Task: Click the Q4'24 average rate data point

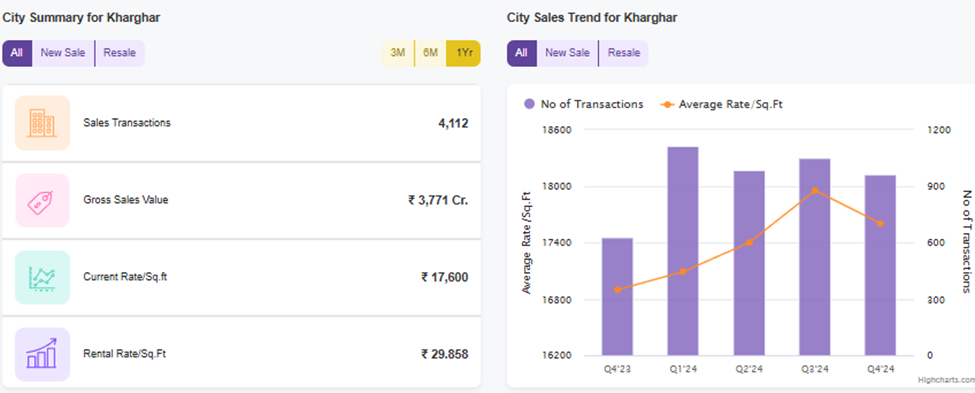Action: (x=880, y=223)
